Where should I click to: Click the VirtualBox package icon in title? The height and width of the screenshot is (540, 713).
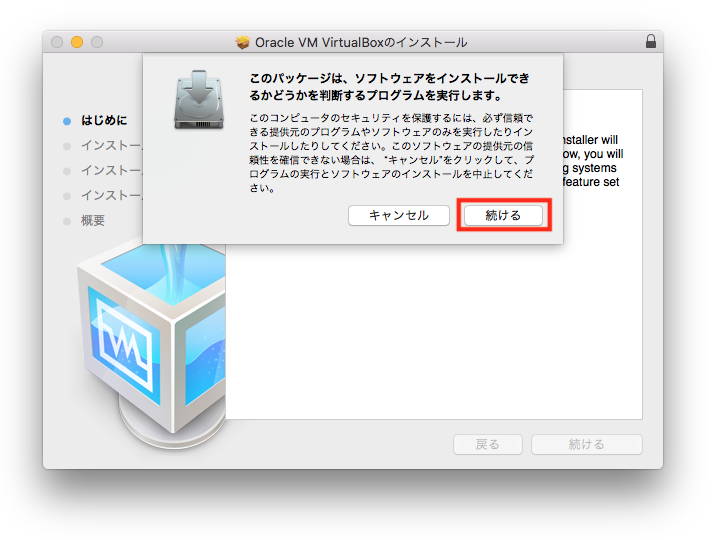(x=243, y=42)
